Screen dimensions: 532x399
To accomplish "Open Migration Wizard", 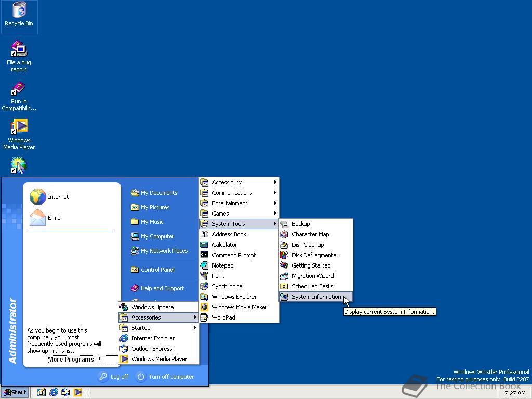I will (316, 276).
